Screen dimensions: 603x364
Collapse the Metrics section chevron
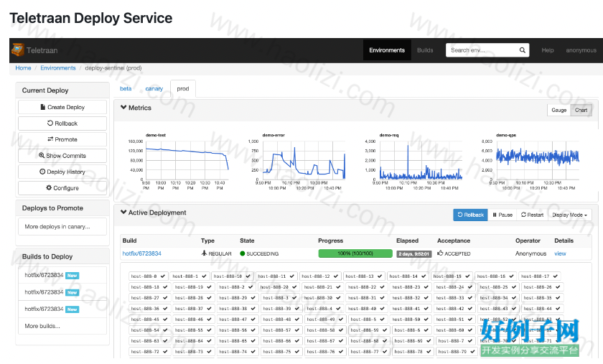click(123, 108)
